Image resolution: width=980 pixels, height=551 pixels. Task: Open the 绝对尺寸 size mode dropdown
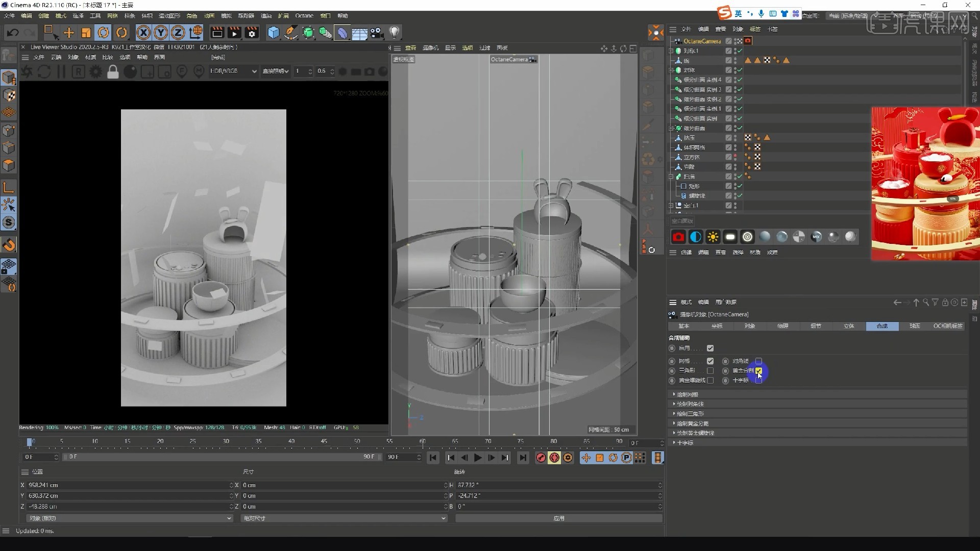(344, 518)
